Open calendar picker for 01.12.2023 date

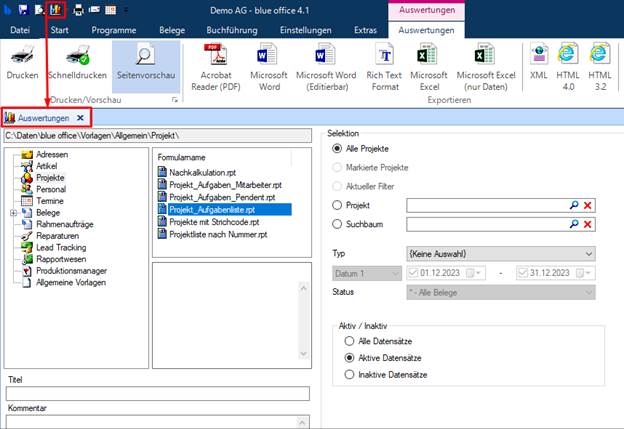click(474, 273)
